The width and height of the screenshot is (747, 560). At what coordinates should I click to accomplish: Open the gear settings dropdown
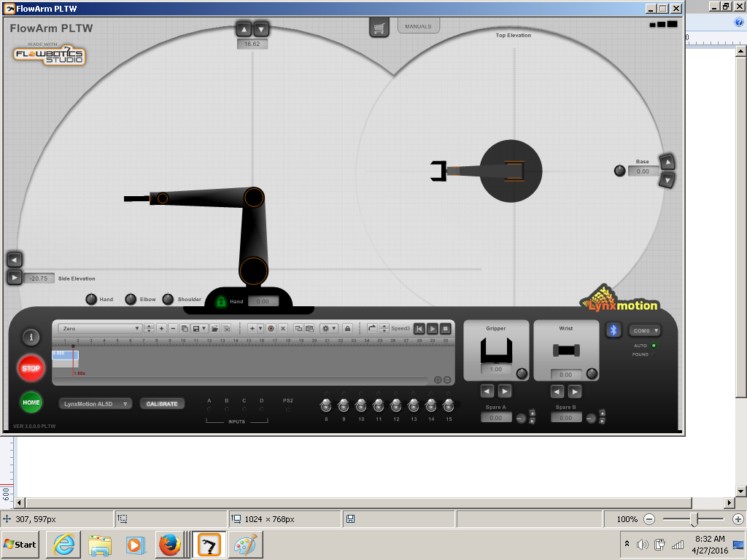tap(329, 329)
